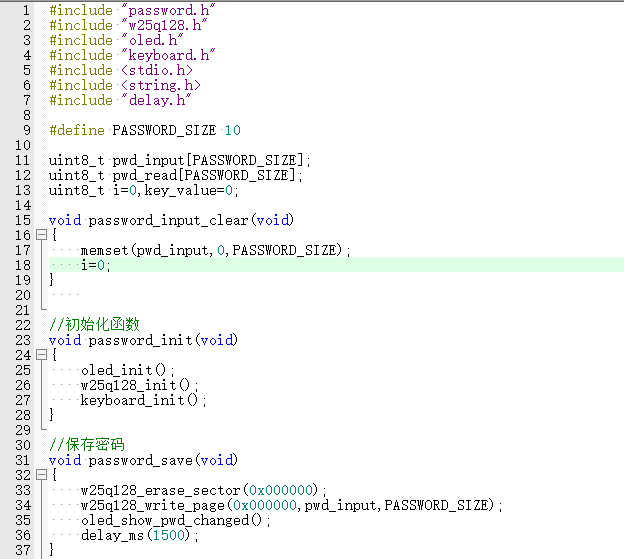Viewport: 624px width, 559px height.
Task: Click the void password_init(void) signature
Action: tap(143, 341)
